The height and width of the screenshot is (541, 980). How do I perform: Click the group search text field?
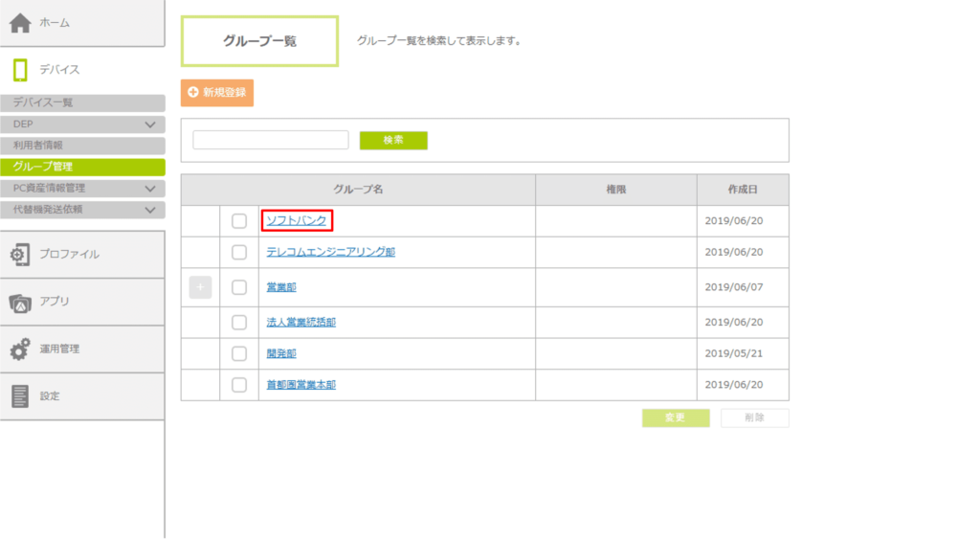pos(270,141)
